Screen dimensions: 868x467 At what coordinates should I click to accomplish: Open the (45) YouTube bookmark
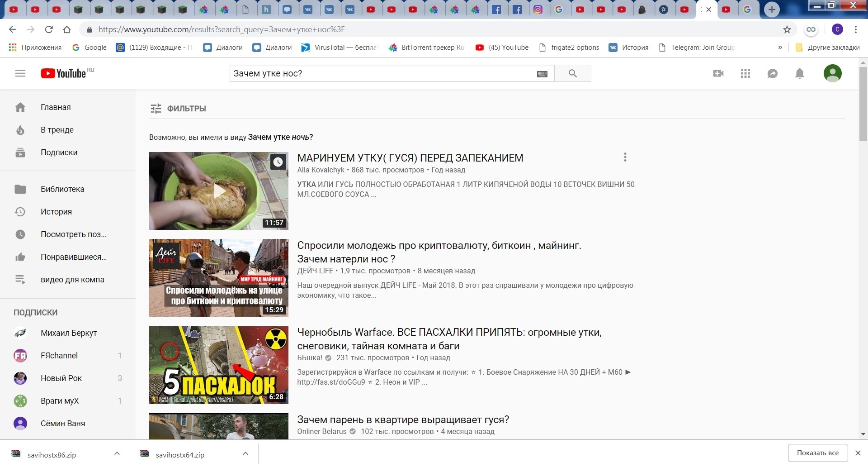502,48
